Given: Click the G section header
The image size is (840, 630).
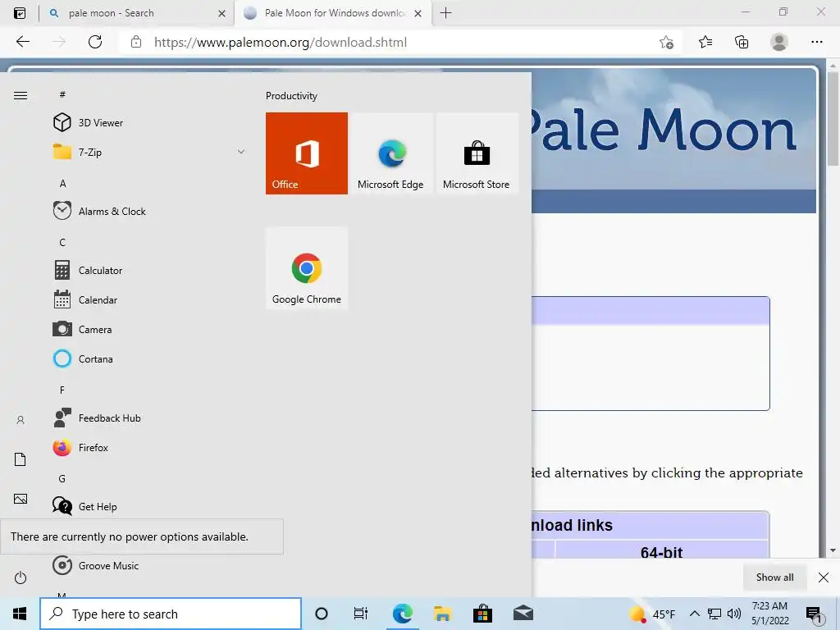Looking at the screenshot, I should pos(62,479).
